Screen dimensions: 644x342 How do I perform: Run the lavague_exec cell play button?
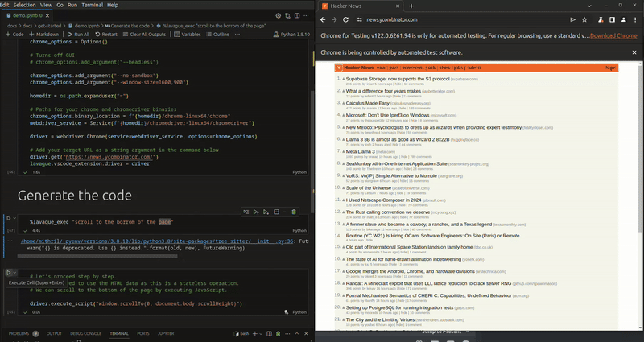[x=8, y=218]
